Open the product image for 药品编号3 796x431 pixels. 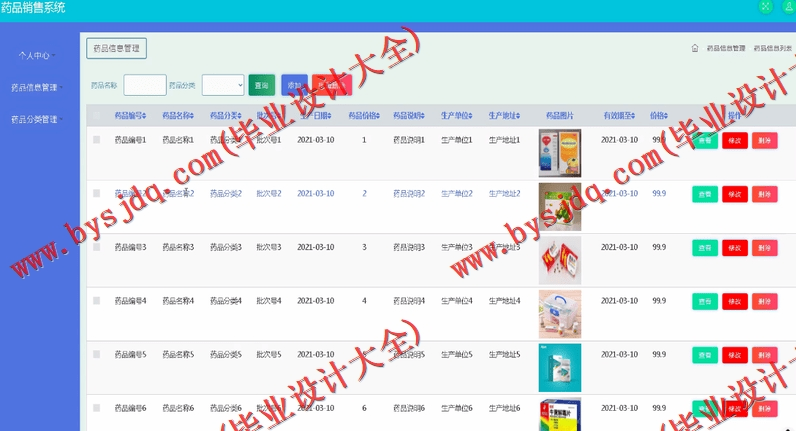(559, 260)
